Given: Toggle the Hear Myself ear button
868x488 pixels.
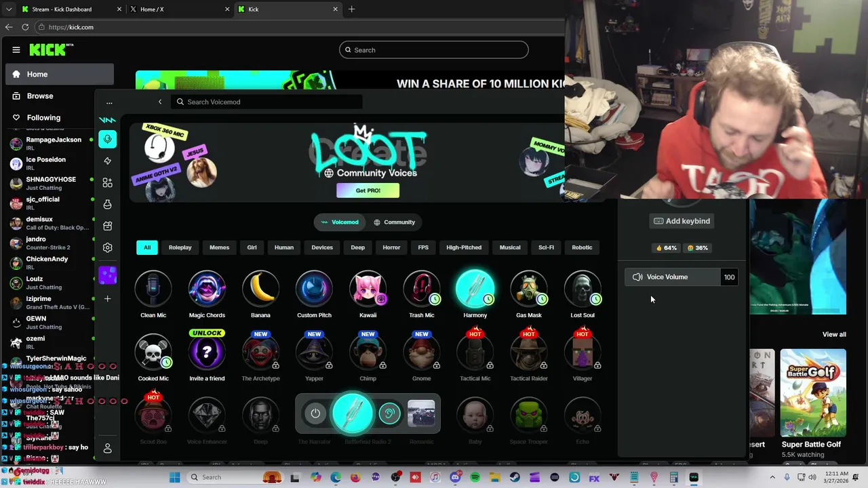Looking at the screenshot, I should point(389,413).
